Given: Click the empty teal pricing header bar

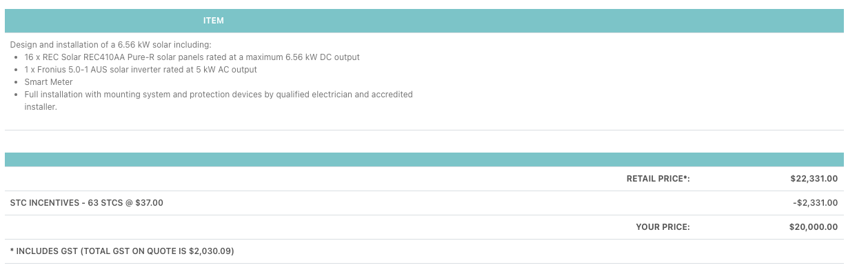Looking at the screenshot, I should click(424, 159).
